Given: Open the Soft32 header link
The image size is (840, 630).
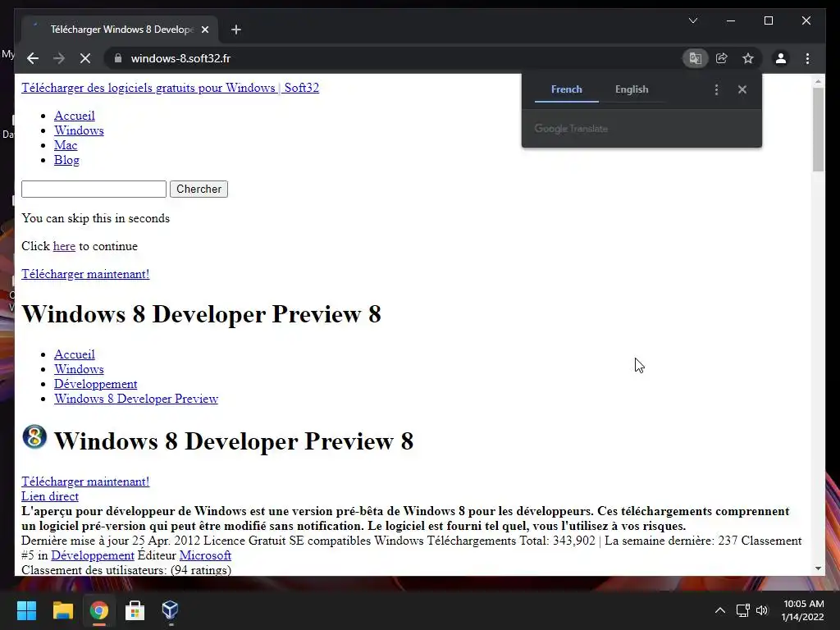Looking at the screenshot, I should [x=171, y=88].
